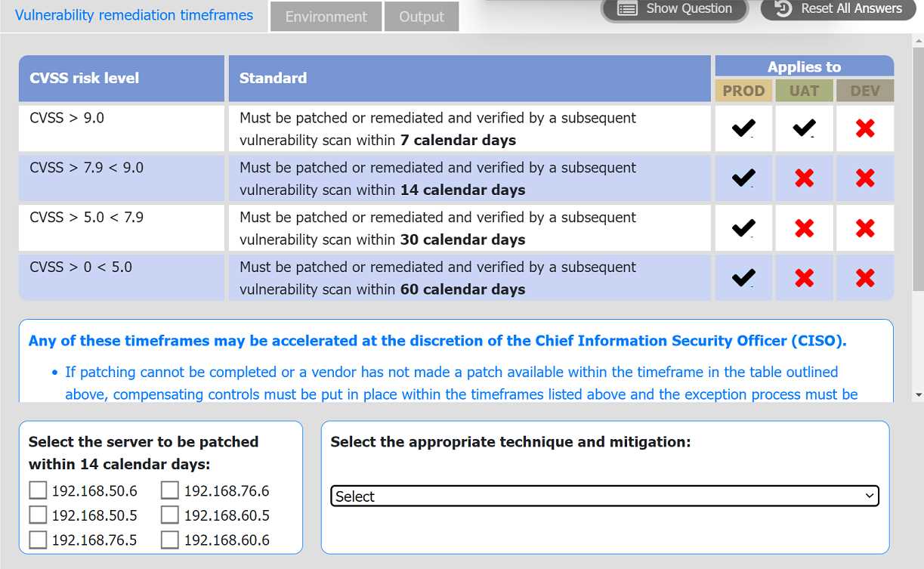Click the UAT red X for CVSS > 0 < 5.0
Image resolution: width=924 pixels, height=569 pixels.
coord(804,277)
